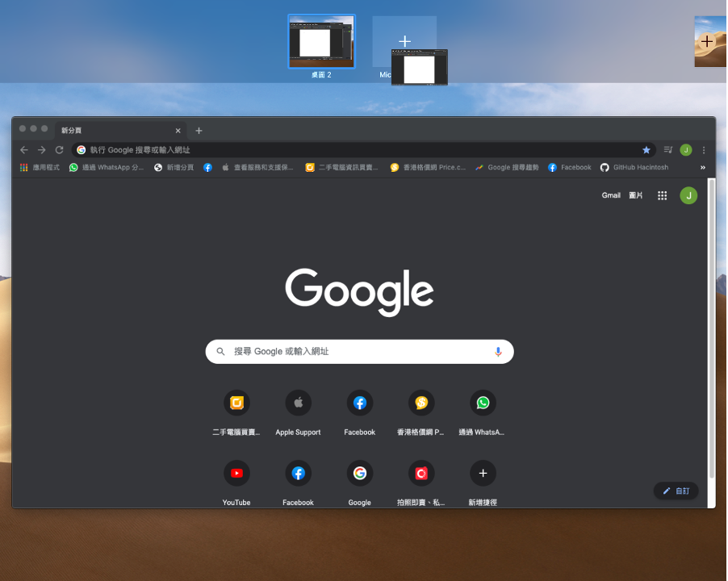Open the 自訂 customize button
Image resolution: width=728 pixels, height=581 pixels.
coord(676,491)
